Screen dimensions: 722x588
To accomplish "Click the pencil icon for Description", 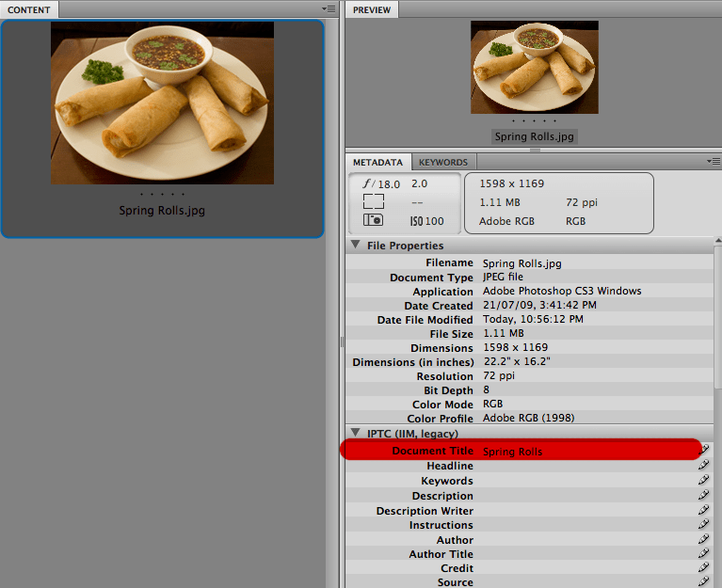I will coord(703,495).
